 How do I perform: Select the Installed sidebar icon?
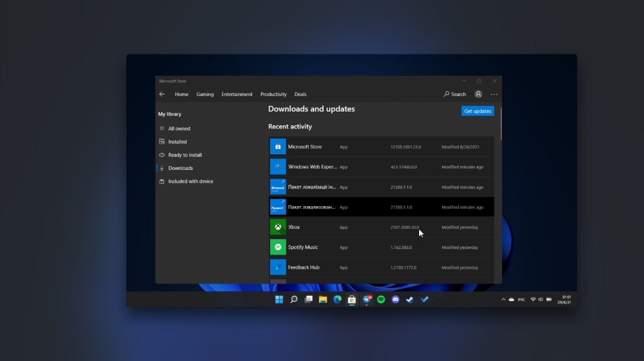(x=162, y=142)
